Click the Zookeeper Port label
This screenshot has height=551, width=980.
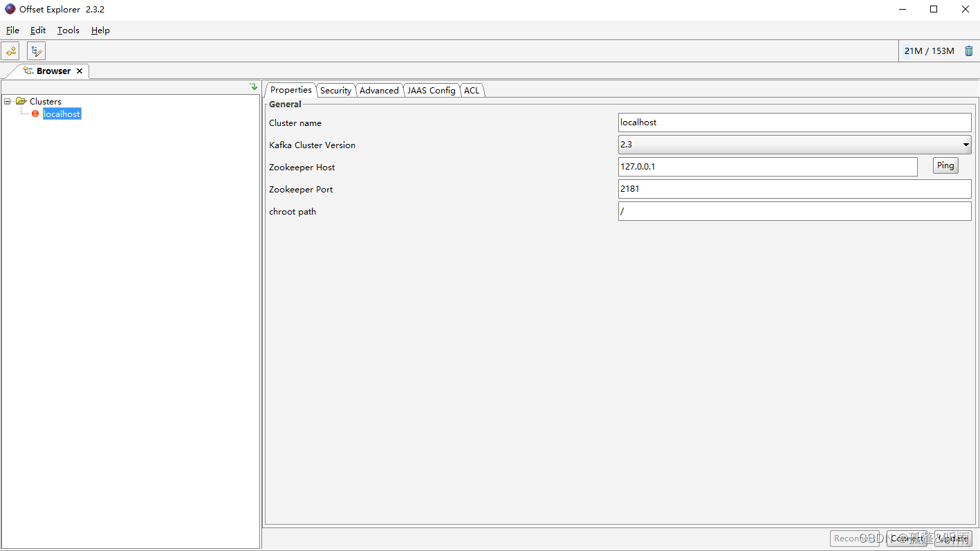(x=301, y=189)
